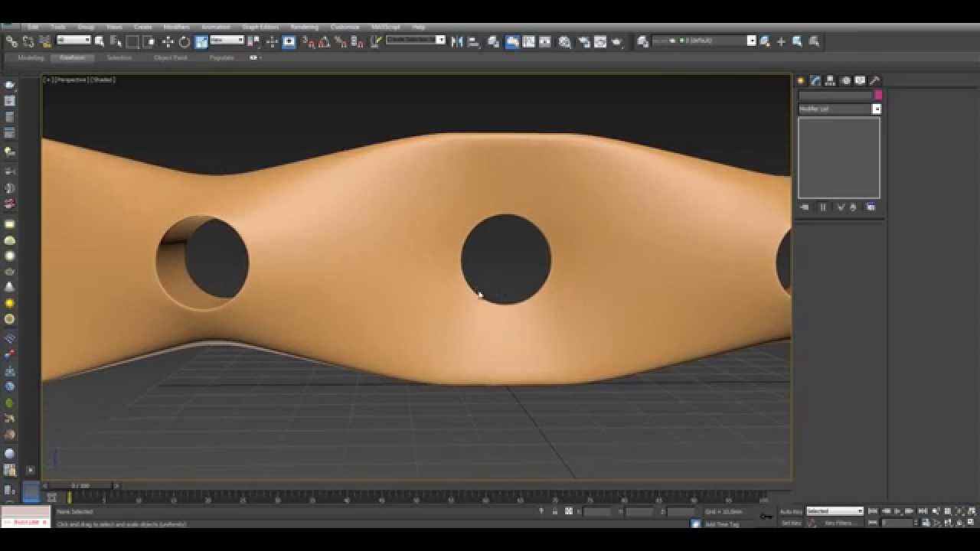Open the Perspective viewport label menu

(70, 80)
